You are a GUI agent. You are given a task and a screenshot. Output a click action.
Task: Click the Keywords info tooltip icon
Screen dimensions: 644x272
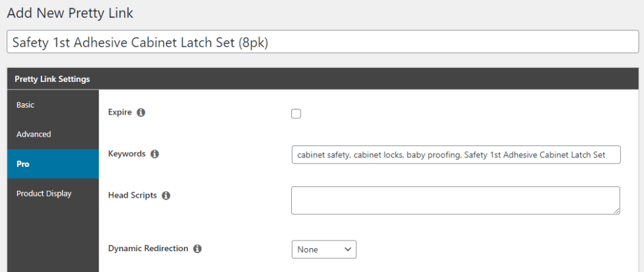[x=155, y=154]
